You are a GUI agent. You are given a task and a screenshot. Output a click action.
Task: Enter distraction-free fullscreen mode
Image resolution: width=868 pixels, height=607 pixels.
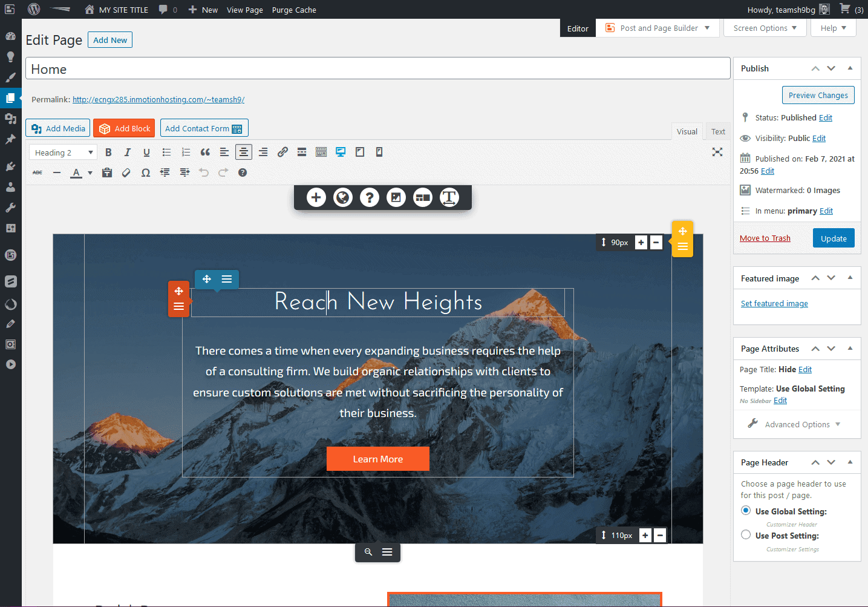[717, 152]
